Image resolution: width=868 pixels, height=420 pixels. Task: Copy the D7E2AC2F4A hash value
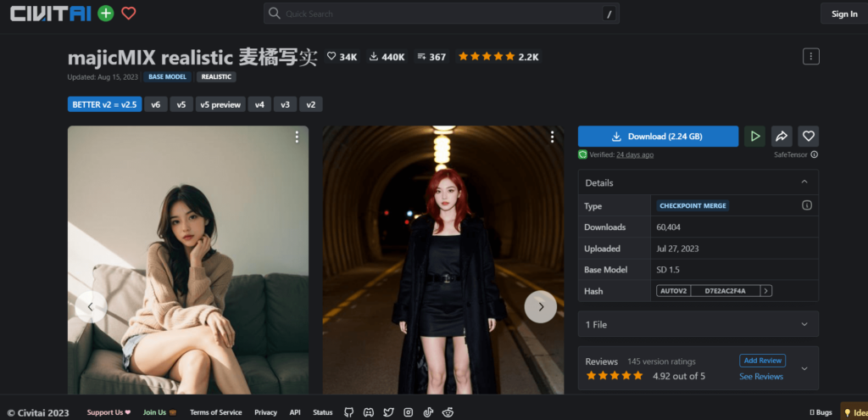coord(726,291)
